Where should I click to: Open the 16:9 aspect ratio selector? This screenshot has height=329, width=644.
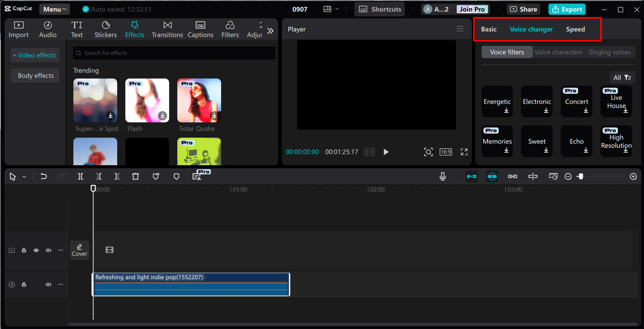445,152
